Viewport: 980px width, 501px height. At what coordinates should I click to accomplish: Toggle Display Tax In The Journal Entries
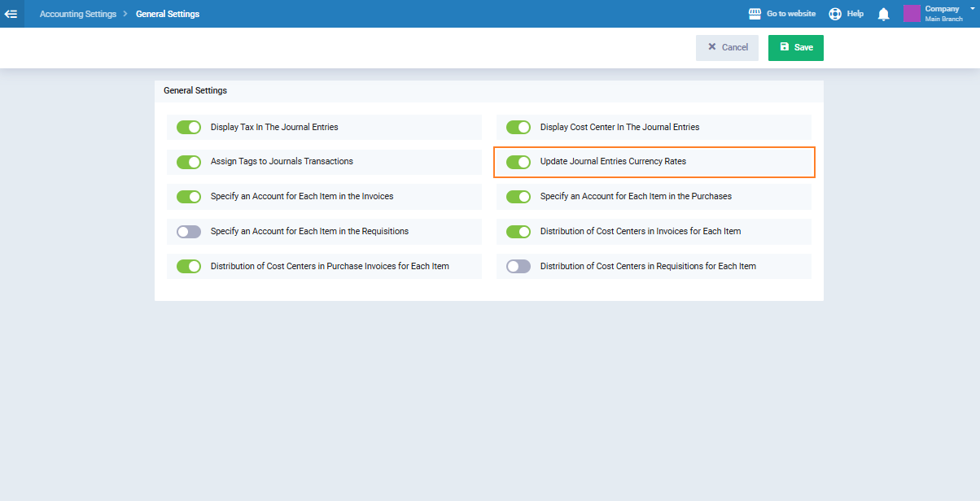[189, 127]
